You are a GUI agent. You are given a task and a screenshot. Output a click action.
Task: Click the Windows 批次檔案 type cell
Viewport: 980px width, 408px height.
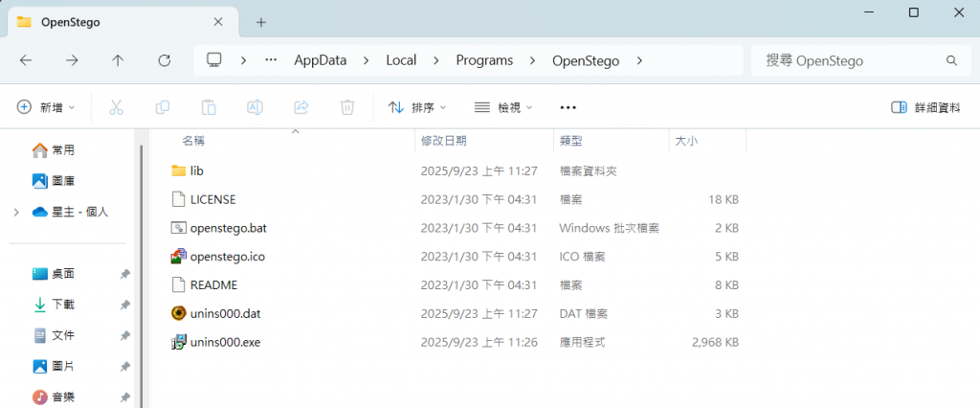coord(609,228)
